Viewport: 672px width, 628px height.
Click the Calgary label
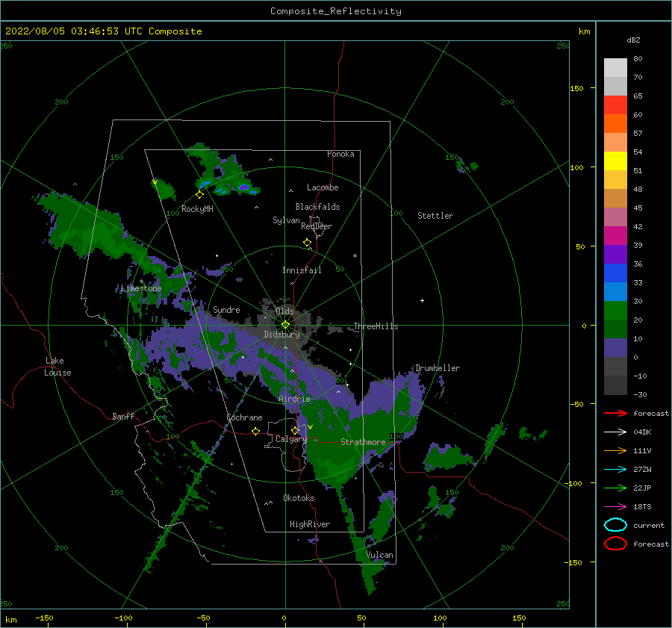[291, 439]
